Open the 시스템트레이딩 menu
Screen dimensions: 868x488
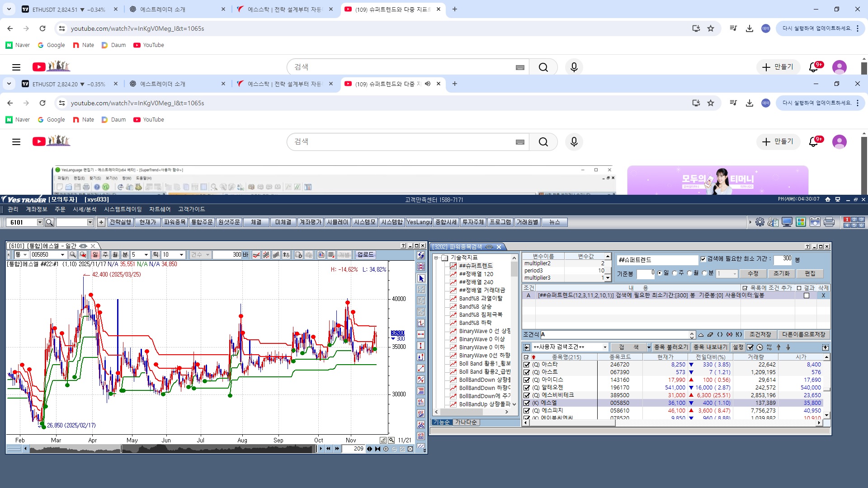[x=123, y=209]
